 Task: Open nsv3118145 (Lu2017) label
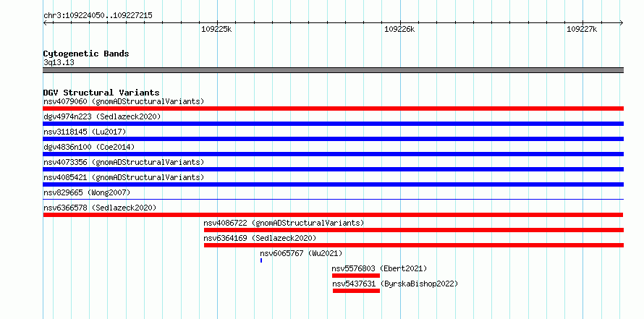point(85,132)
